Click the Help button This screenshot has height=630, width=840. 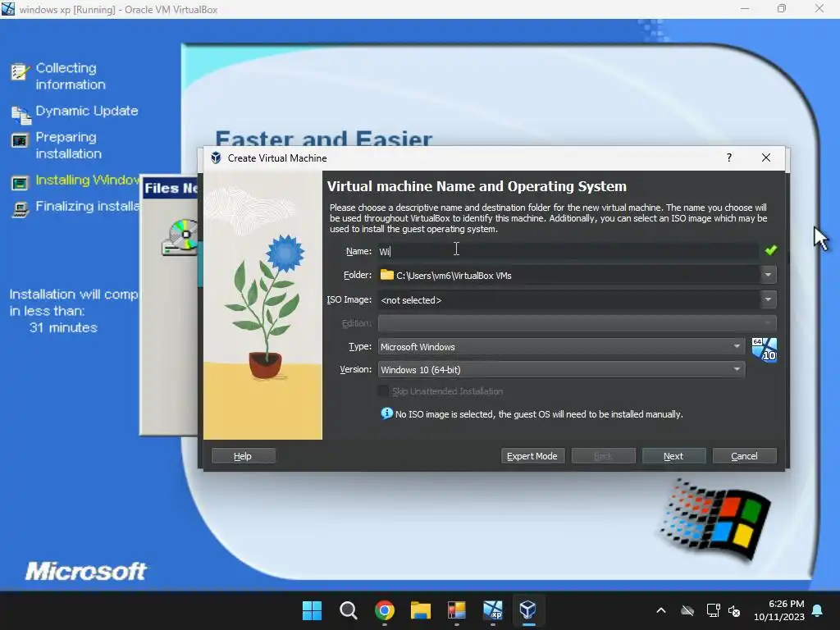(x=243, y=456)
